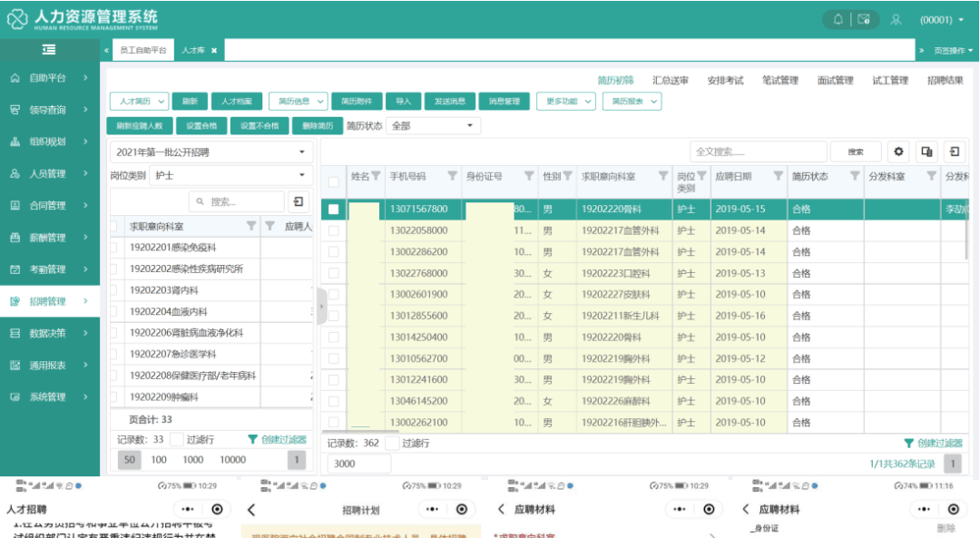Click the filter icon on 应聘日期 column
Image resolution: width=980 pixels, height=538 pixels.
coord(778,176)
